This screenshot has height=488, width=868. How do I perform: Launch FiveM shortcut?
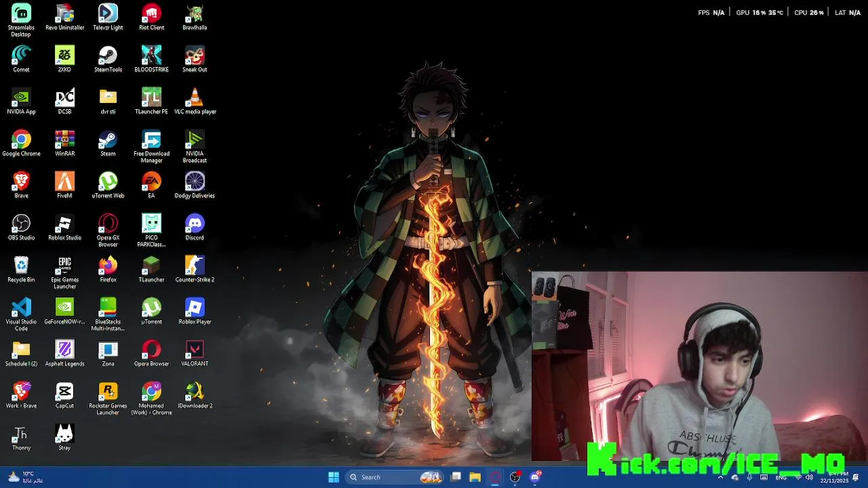coord(64,186)
